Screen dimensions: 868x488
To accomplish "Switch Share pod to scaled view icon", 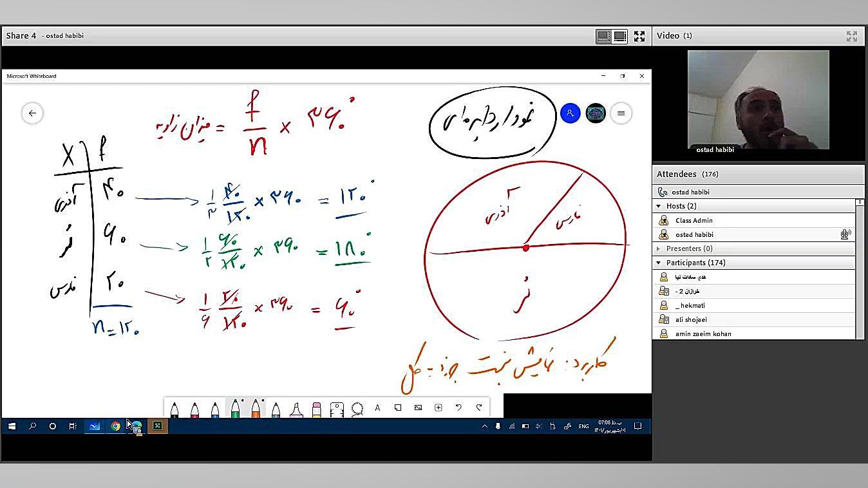I will [603, 36].
